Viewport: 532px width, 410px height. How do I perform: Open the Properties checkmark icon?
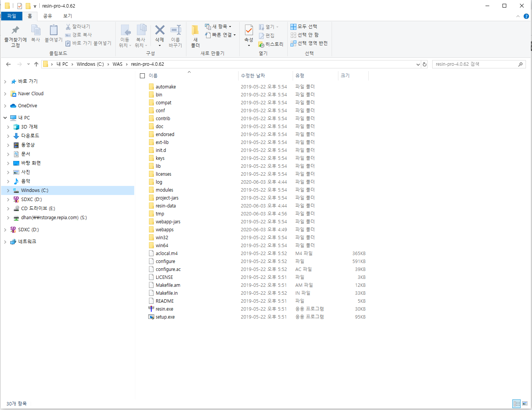pos(249,30)
